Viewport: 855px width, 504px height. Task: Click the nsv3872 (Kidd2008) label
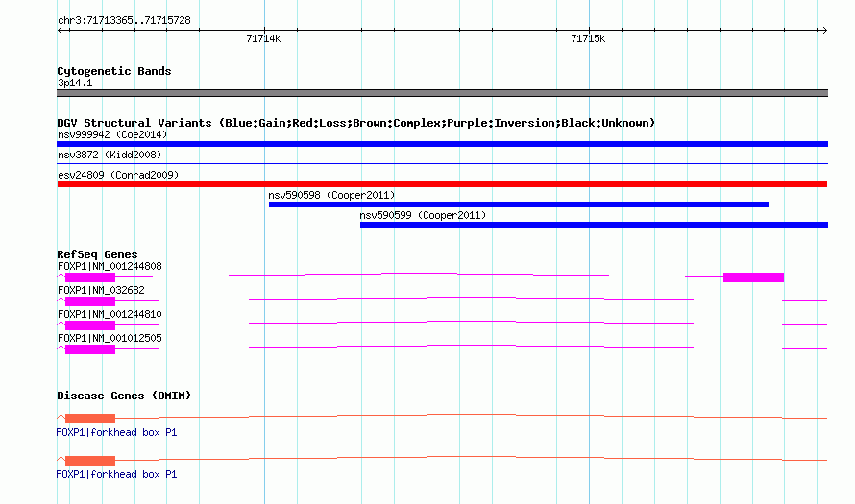click(110, 155)
